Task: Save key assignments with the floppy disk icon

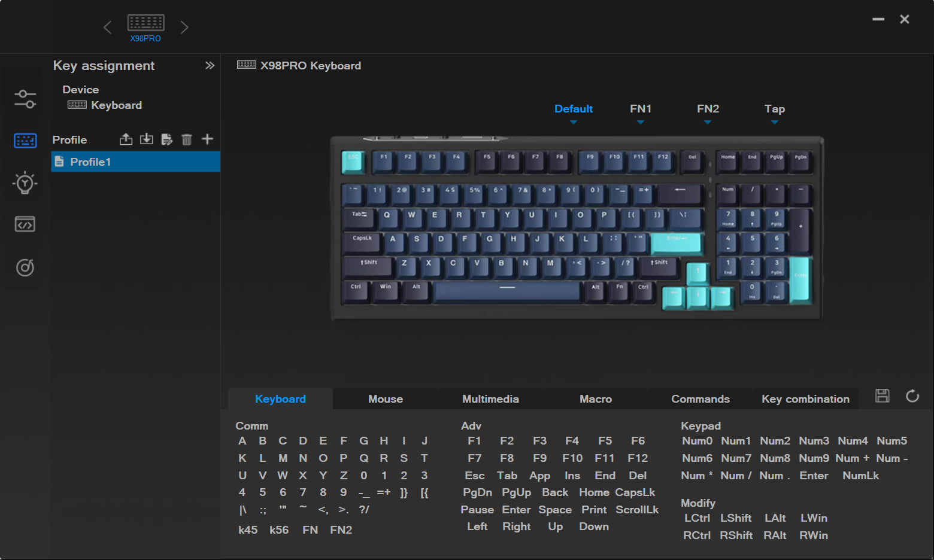Action: 883,395
